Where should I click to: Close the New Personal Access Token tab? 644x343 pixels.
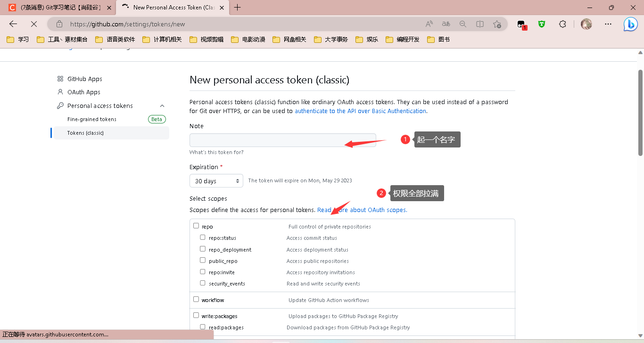click(222, 8)
